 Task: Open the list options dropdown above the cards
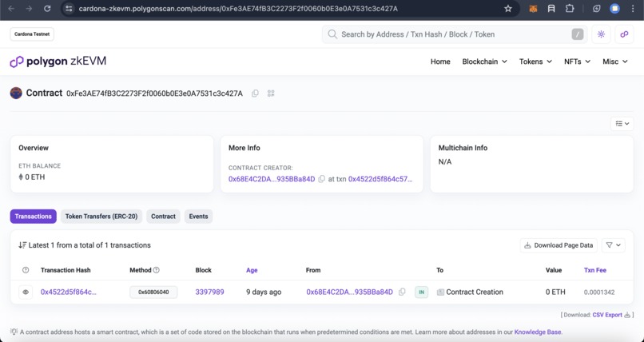tap(622, 124)
